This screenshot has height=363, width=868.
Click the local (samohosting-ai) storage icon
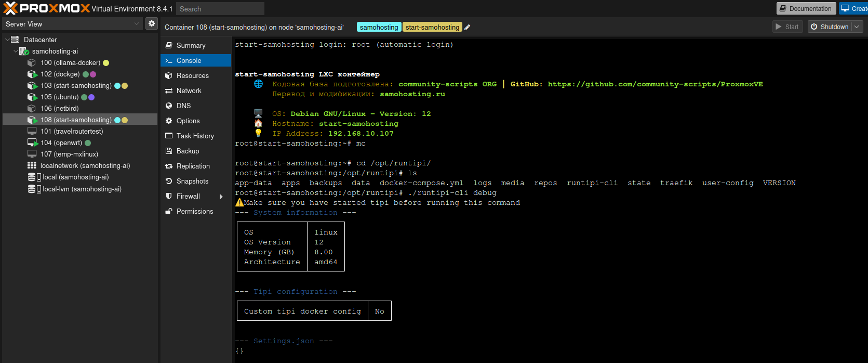click(34, 177)
